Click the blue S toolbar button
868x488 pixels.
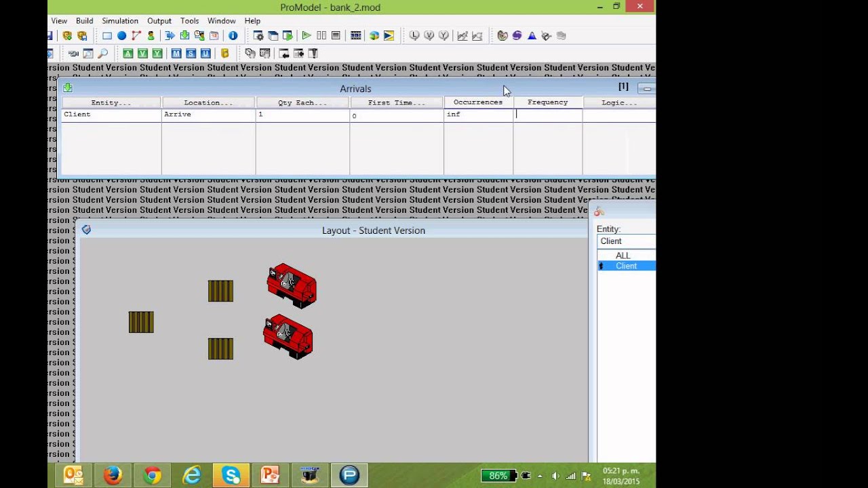tap(191, 54)
